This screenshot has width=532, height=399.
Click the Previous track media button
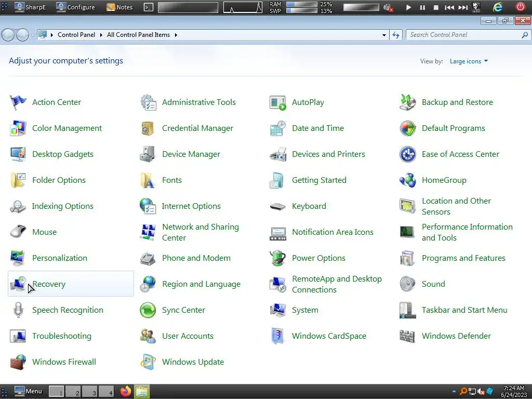pos(449,7)
